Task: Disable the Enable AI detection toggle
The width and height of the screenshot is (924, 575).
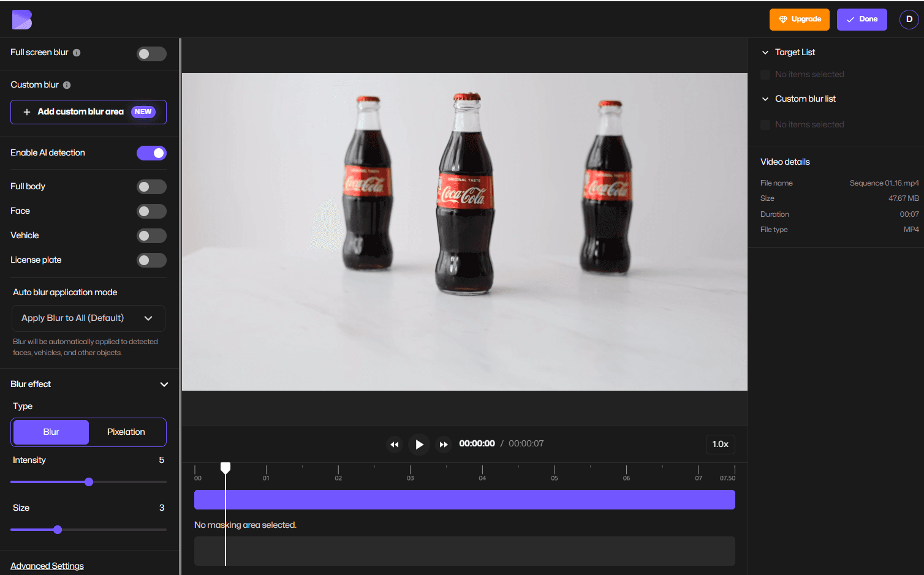Action: pyautogui.click(x=151, y=152)
